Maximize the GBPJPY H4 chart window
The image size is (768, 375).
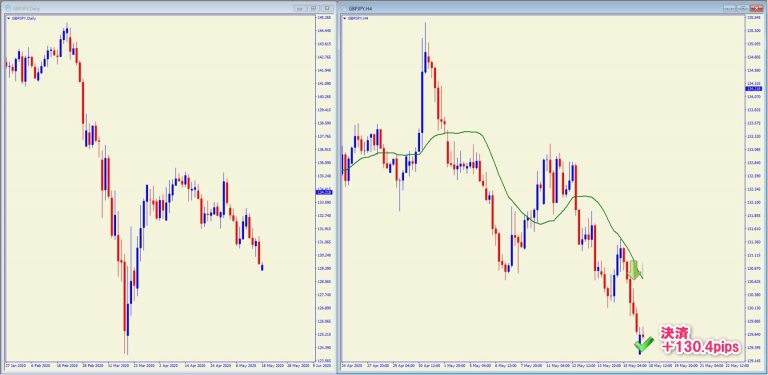tap(743, 8)
